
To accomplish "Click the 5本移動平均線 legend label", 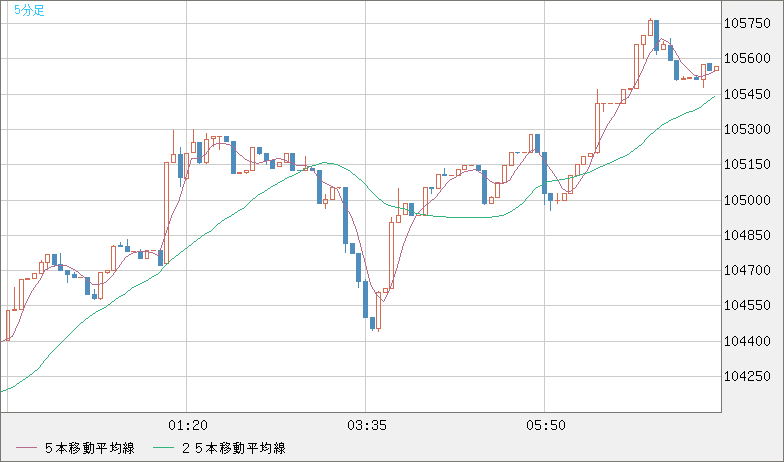I will (x=90, y=448).
